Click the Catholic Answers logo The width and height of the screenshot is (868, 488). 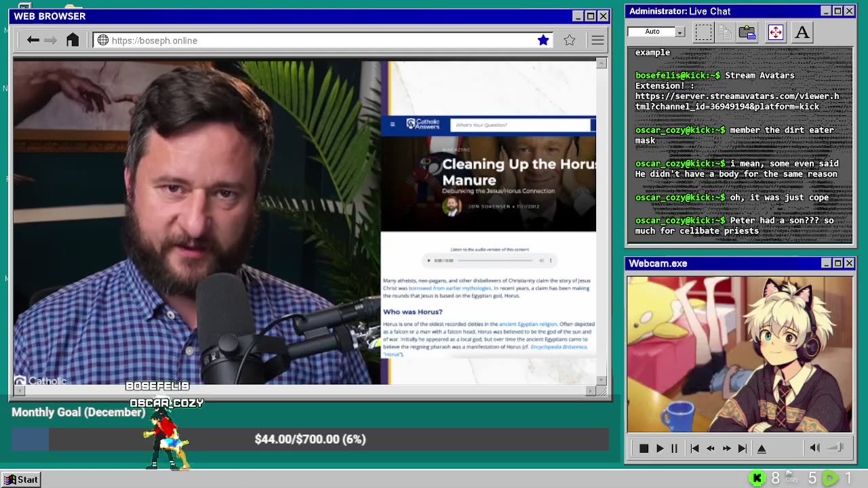[423, 123]
